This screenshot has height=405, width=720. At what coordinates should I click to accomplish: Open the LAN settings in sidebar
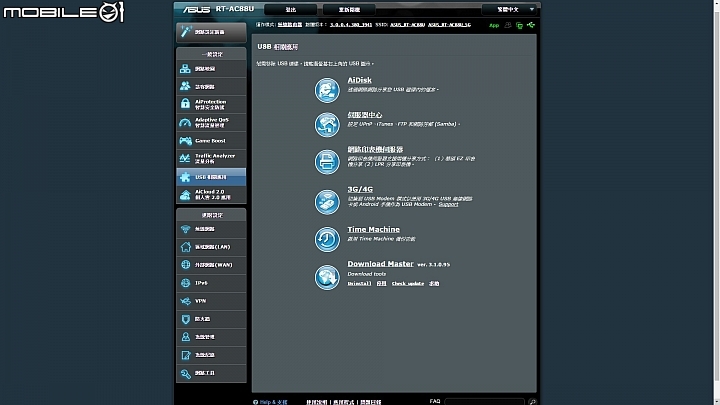[211, 247]
